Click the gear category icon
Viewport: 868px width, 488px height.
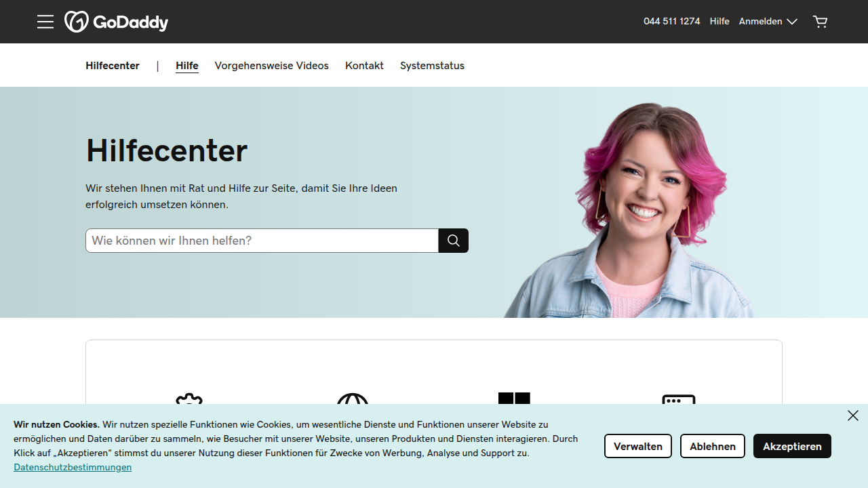tap(189, 399)
